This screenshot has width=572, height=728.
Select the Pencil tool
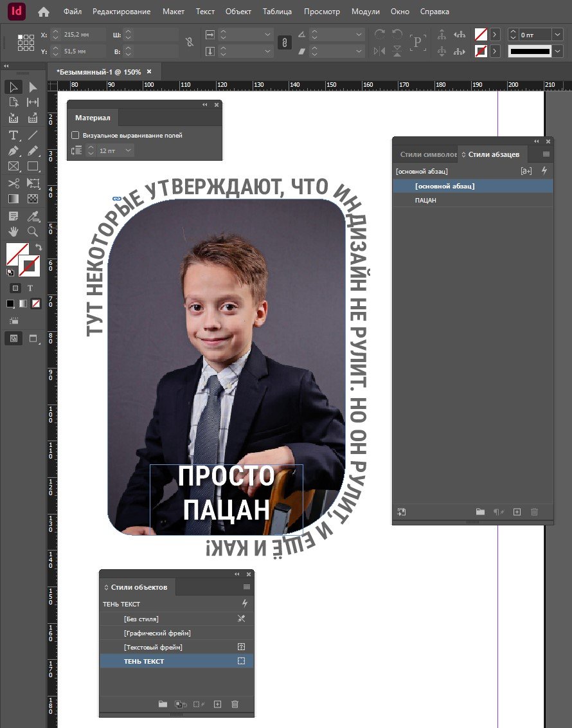click(33, 151)
